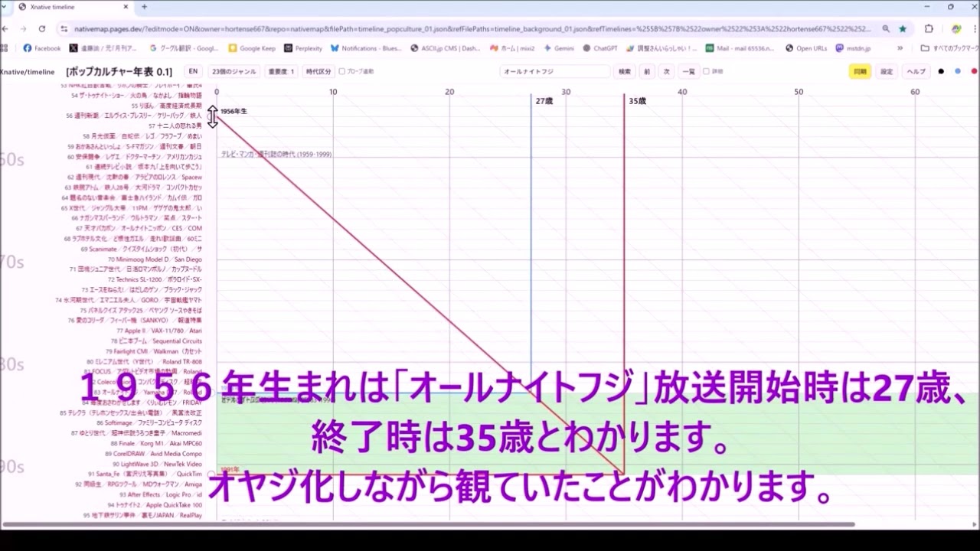Open the 重要度: 1 importance selector
The width and height of the screenshot is (980, 551).
(x=281, y=71)
